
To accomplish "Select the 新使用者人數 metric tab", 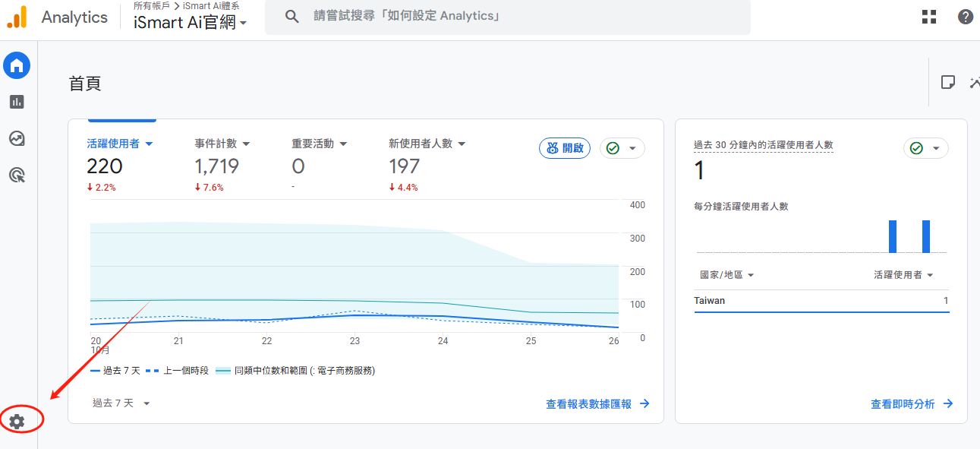I will pos(427,144).
